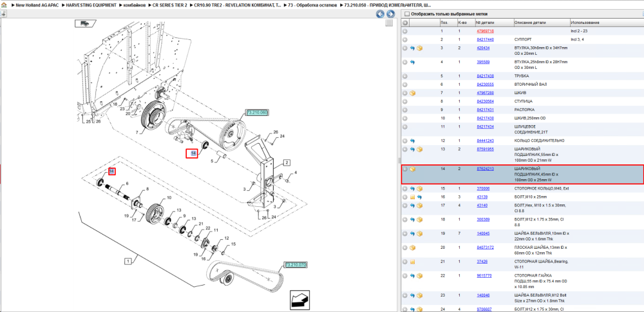
Task: Click package box icon in row 19
Action: tap(420, 233)
